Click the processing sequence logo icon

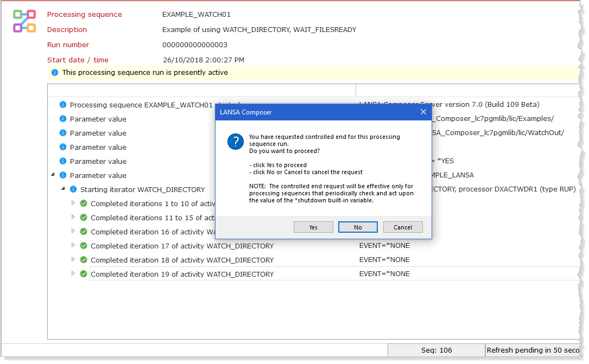point(24,21)
